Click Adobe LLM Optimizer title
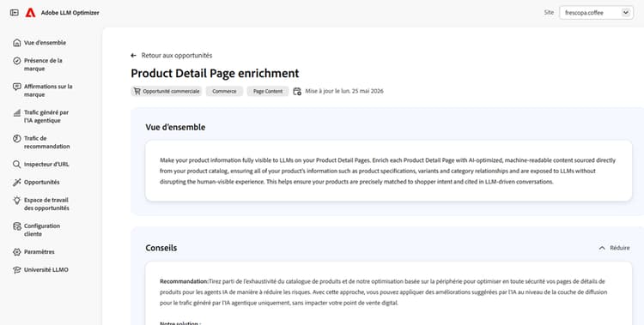The width and height of the screenshot is (644, 325). pyautogui.click(x=70, y=13)
